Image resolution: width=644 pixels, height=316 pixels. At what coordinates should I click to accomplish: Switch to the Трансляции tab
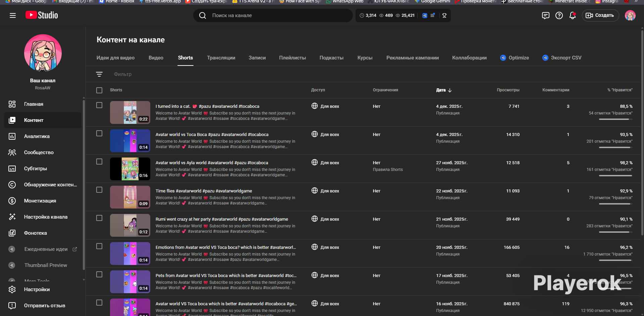[x=221, y=58]
